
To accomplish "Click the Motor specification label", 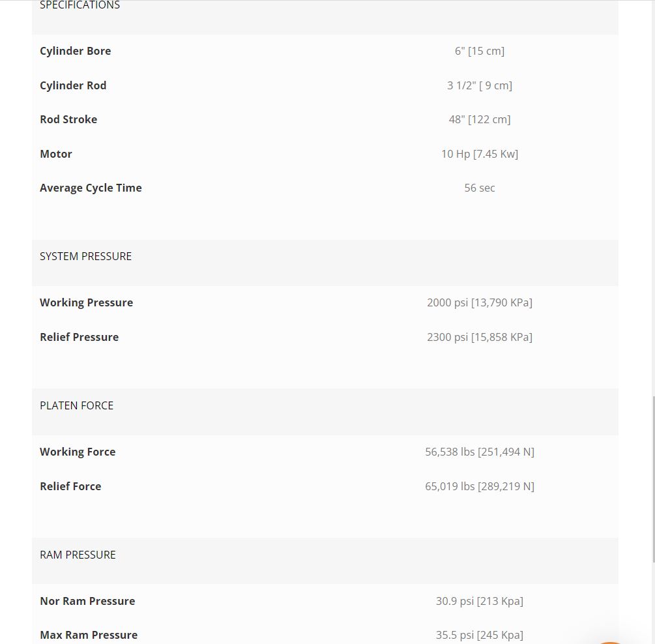I will pos(56,154).
